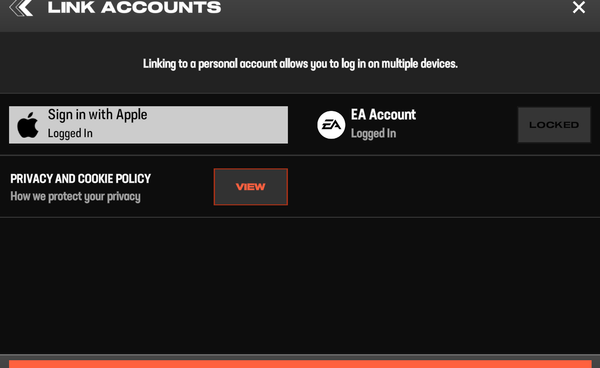Click the orange bar at screen bottom
The height and width of the screenshot is (368, 600).
[x=300, y=364]
